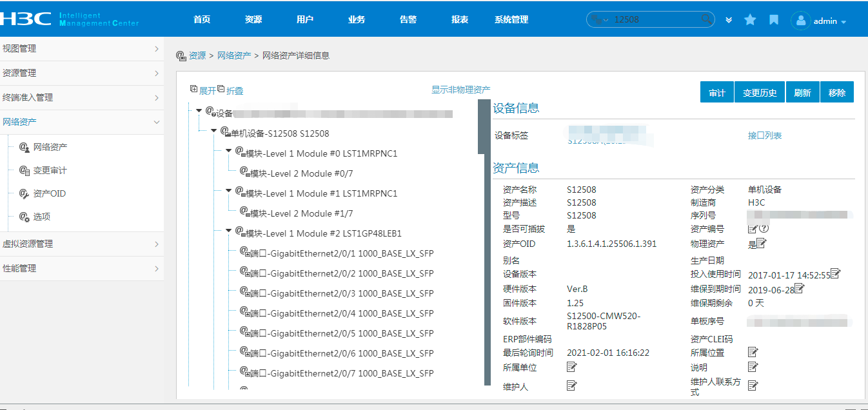Click the 刷新 button
Screen dimensions: 868x410
pyautogui.click(x=802, y=92)
